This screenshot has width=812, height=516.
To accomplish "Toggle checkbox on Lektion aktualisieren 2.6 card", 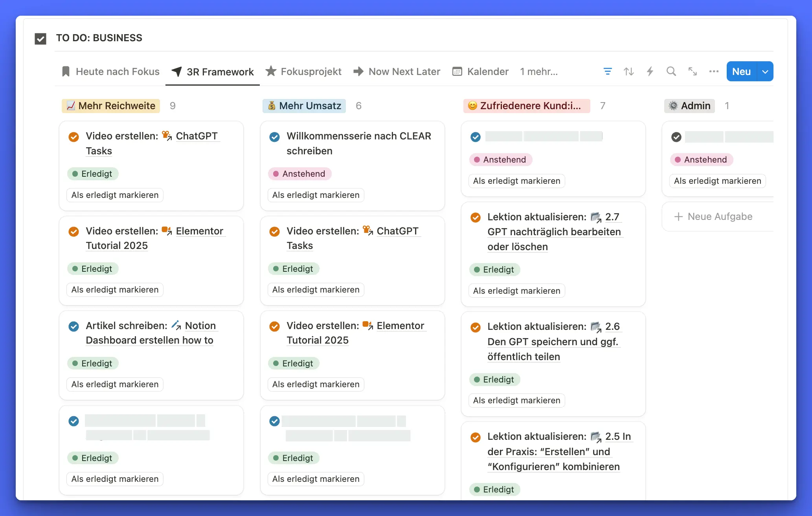I will (x=476, y=327).
